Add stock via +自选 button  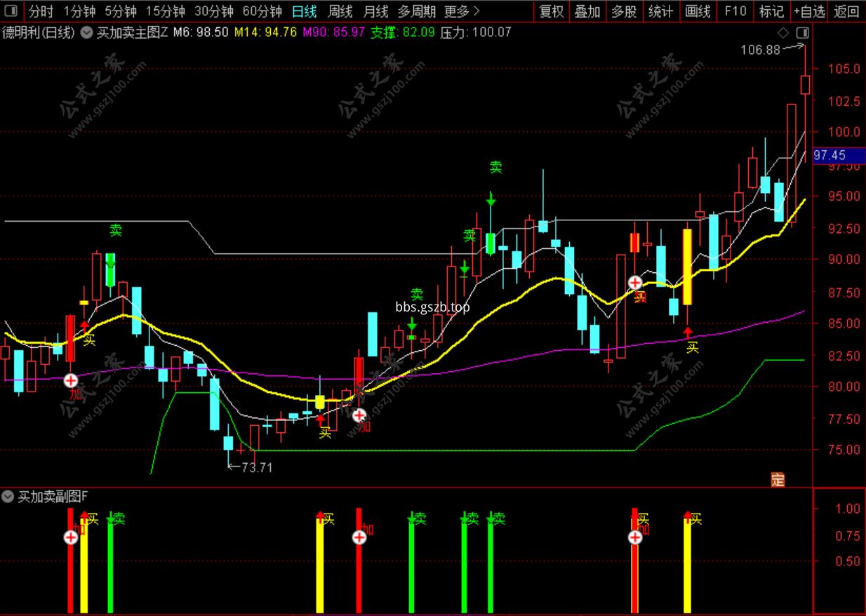809,11
